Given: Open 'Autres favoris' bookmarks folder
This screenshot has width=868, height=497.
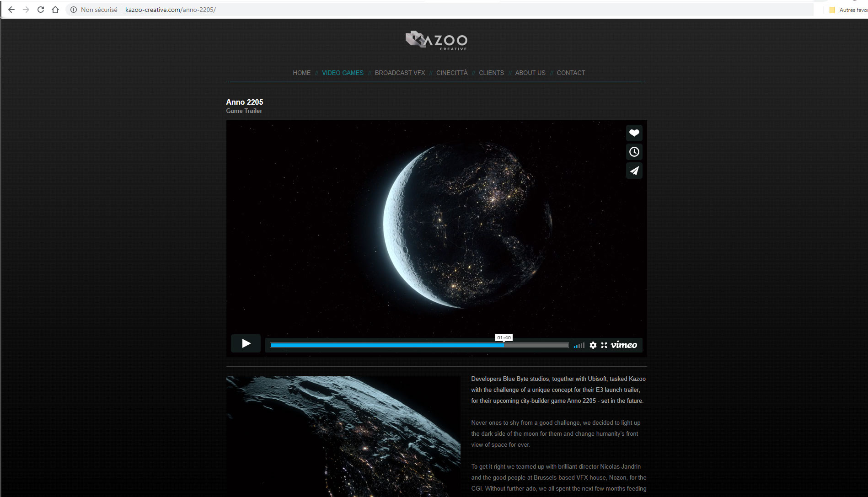Looking at the screenshot, I should pyautogui.click(x=849, y=10).
